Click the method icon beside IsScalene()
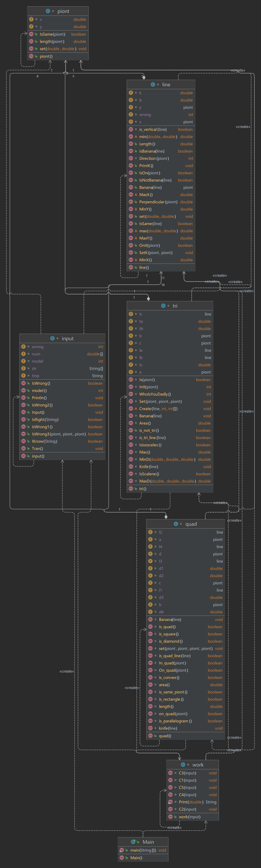Screen dimensions: 261x868 131,474
